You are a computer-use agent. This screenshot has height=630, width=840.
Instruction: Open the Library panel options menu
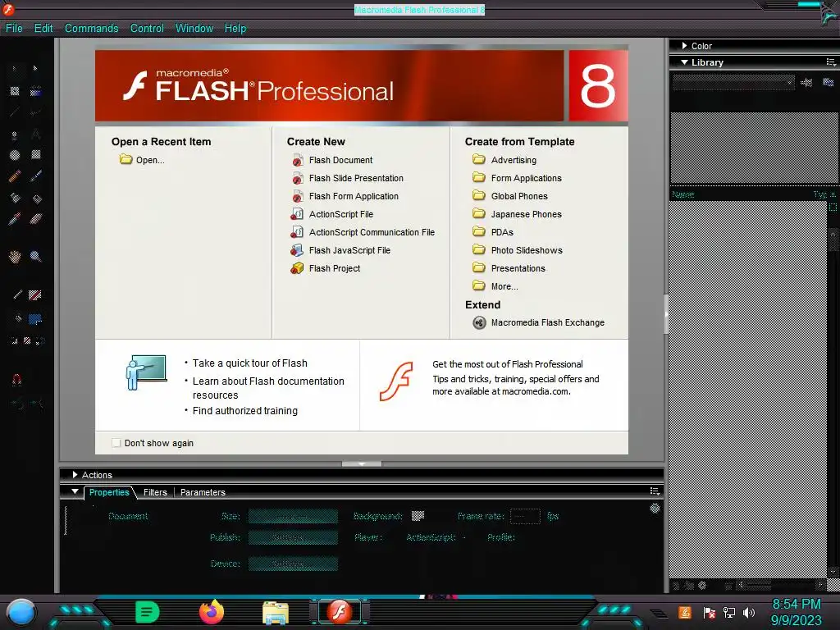pos(831,62)
